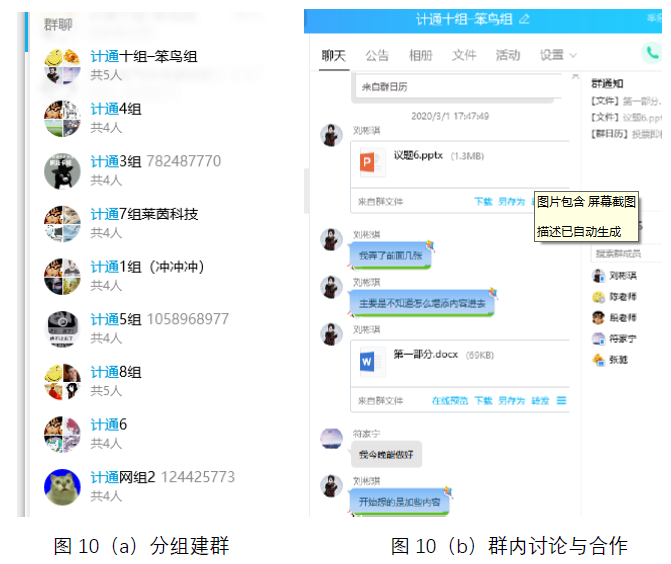This screenshot has height=564, width=671.
Task: Expand the 设置 dropdown menu
Action: (558, 55)
